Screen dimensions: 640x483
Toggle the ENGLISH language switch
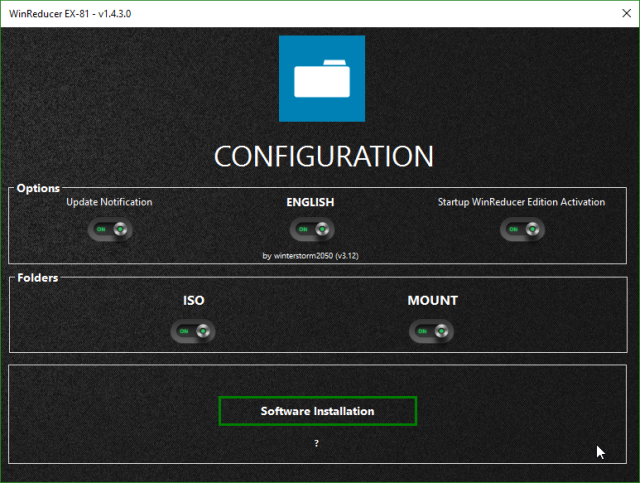point(312,229)
